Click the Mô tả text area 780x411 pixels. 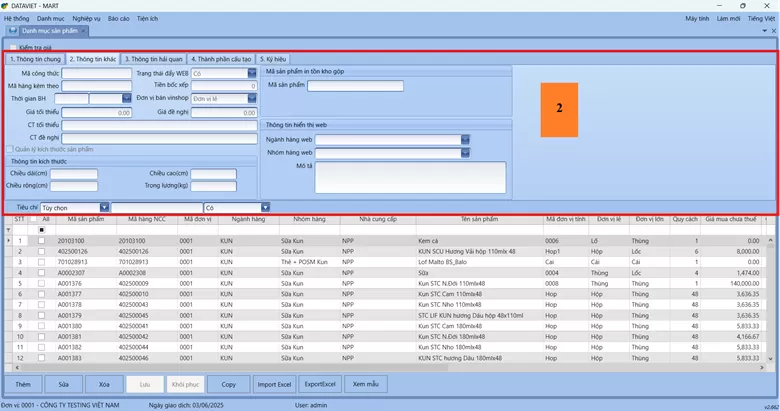(x=410, y=177)
